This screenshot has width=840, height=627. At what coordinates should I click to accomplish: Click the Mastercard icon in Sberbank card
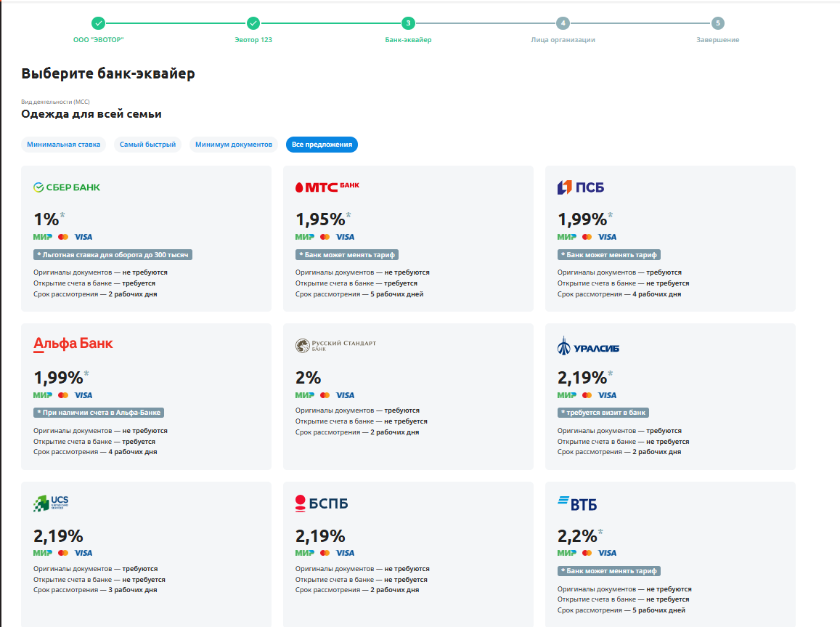[x=63, y=237]
